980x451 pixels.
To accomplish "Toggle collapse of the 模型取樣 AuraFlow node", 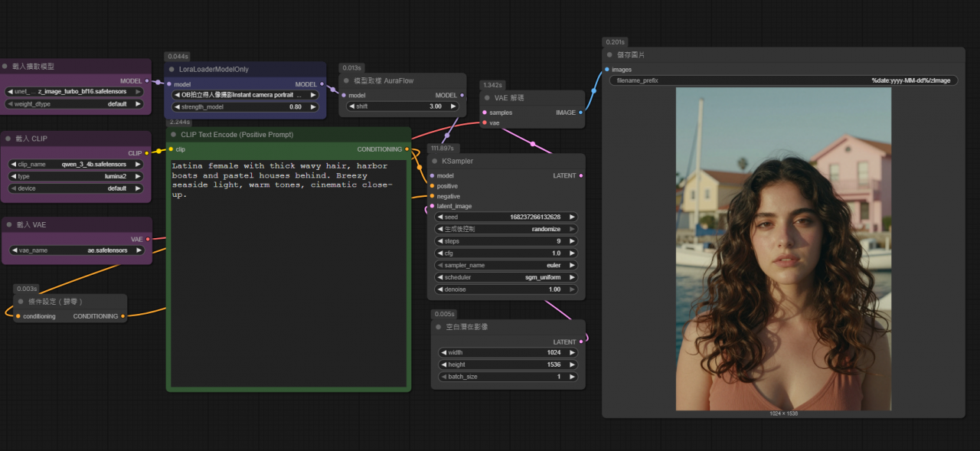I will (346, 80).
